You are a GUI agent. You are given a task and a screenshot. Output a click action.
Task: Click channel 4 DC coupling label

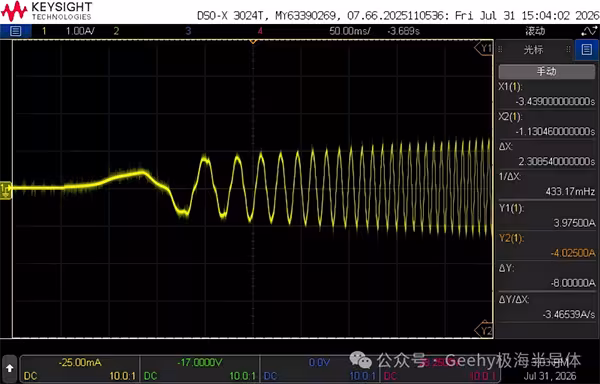(x=390, y=376)
